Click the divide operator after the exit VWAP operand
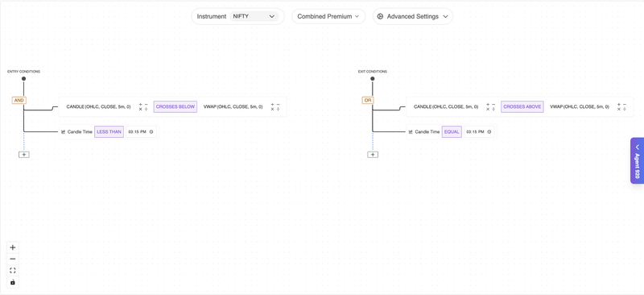This screenshot has width=644, height=295. [x=625, y=110]
